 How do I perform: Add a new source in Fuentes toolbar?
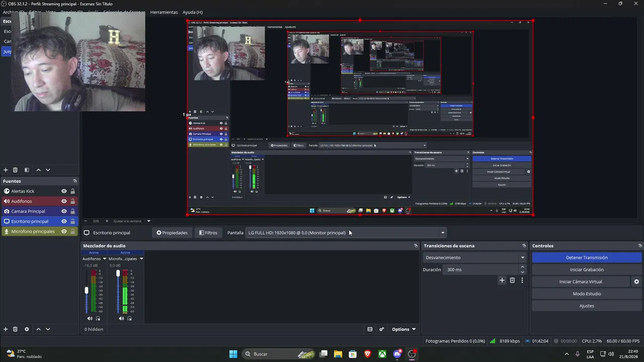point(6,329)
